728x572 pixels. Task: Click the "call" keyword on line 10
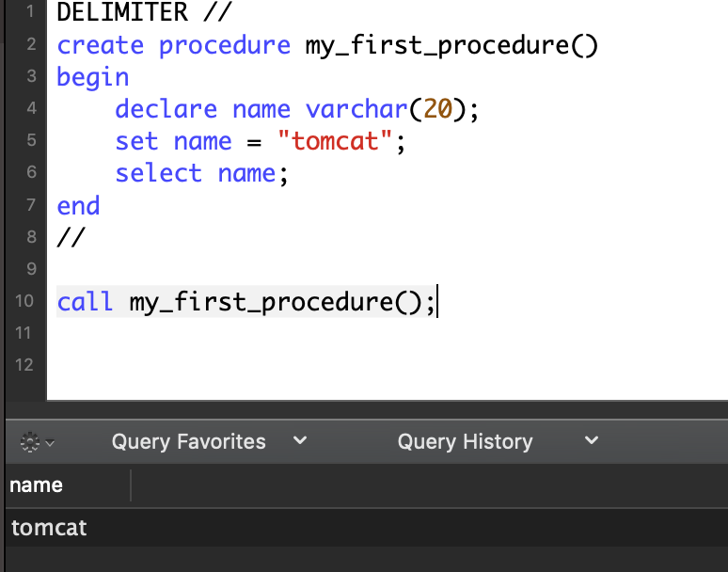coord(85,302)
